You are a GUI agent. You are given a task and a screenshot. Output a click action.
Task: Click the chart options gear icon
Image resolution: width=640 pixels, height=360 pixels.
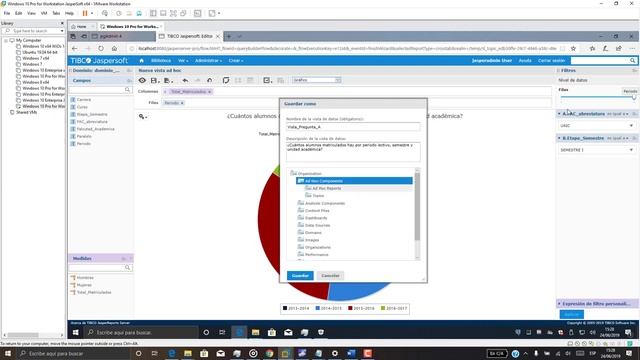click(142, 117)
